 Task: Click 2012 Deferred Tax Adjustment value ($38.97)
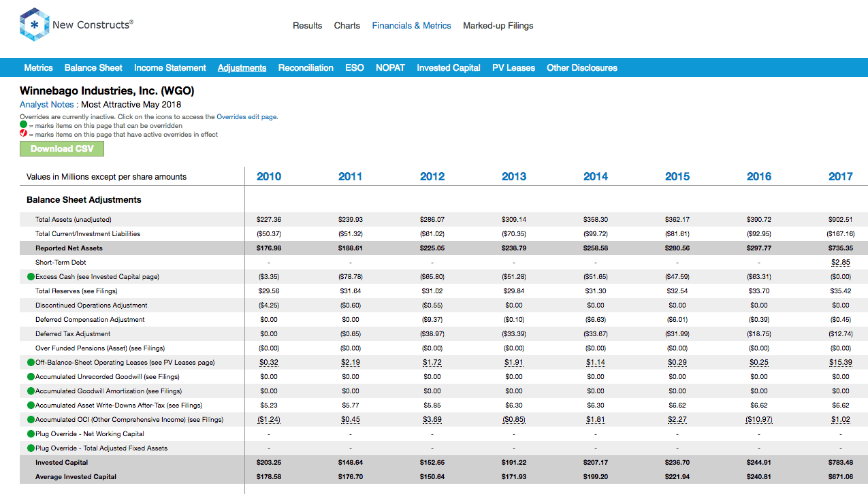[432, 334]
